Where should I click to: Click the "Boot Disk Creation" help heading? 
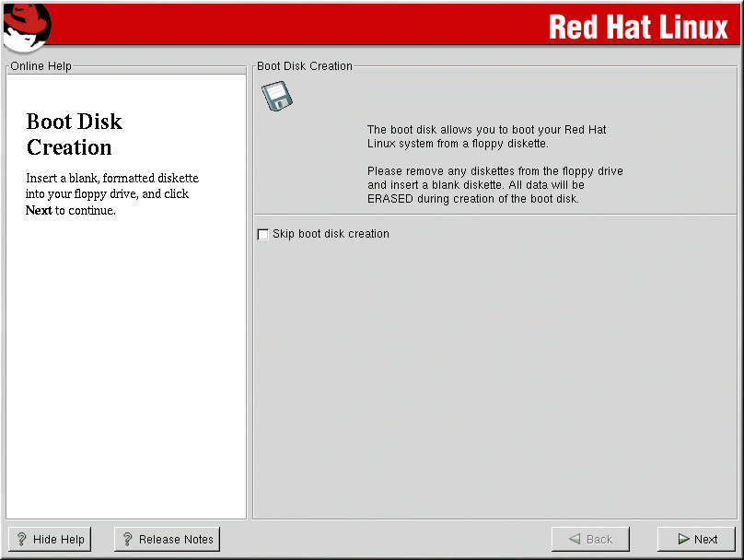pyautogui.click(x=74, y=134)
